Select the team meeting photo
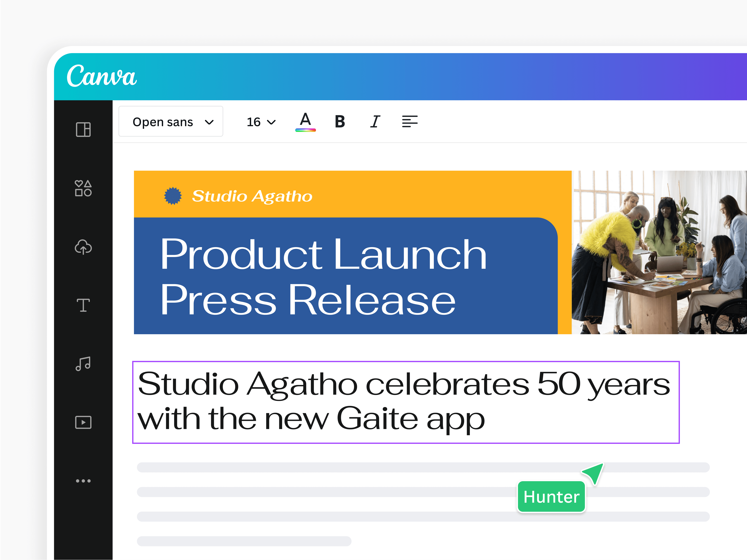The height and width of the screenshot is (560, 747). tap(659, 252)
